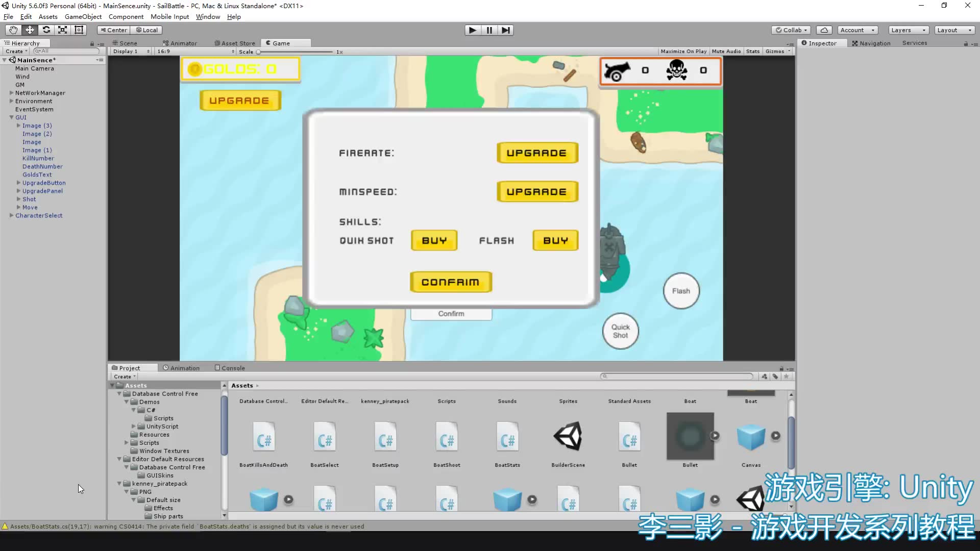Select the Rotate tool icon
The height and width of the screenshot is (551, 980).
tap(46, 30)
